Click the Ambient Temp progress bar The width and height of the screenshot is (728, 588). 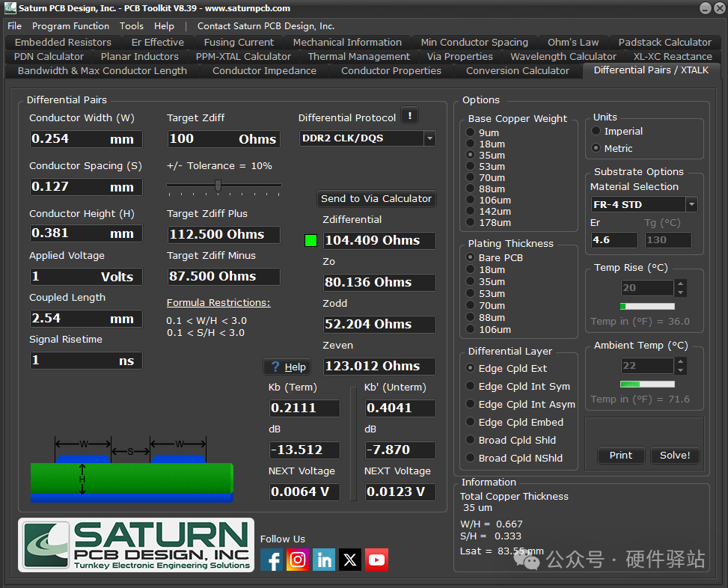tap(647, 385)
